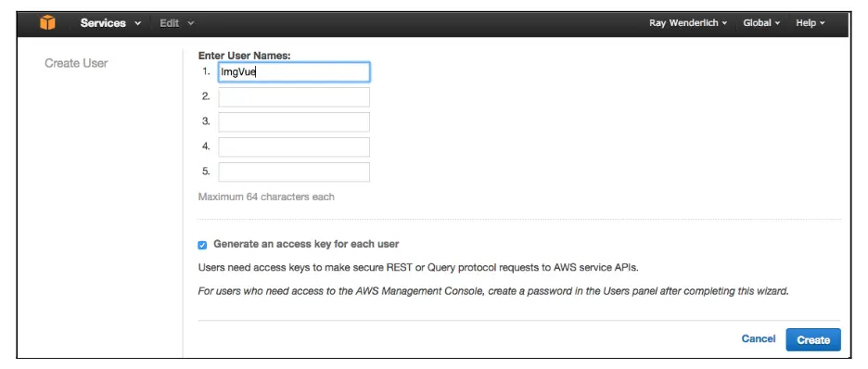This screenshot has height=369, width=868.
Task: Click the italic AWS Management Console note
Action: click(493, 291)
